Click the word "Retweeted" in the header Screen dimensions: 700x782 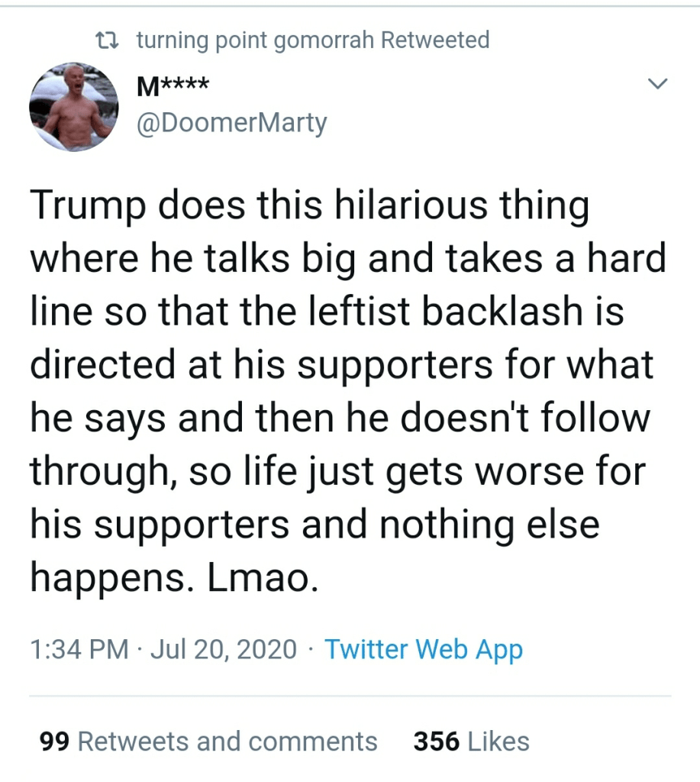point(435,40)
